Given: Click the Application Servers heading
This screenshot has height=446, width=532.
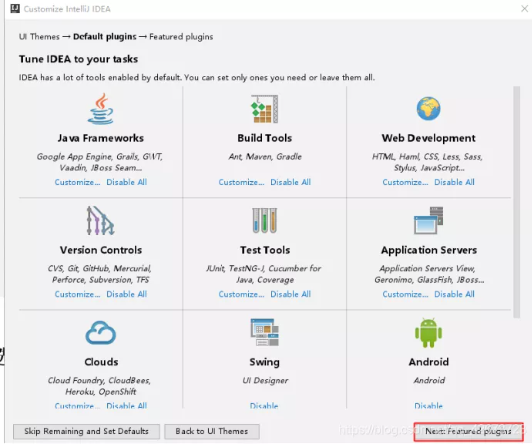Looking at the screenshot, I should pos(429,250).
